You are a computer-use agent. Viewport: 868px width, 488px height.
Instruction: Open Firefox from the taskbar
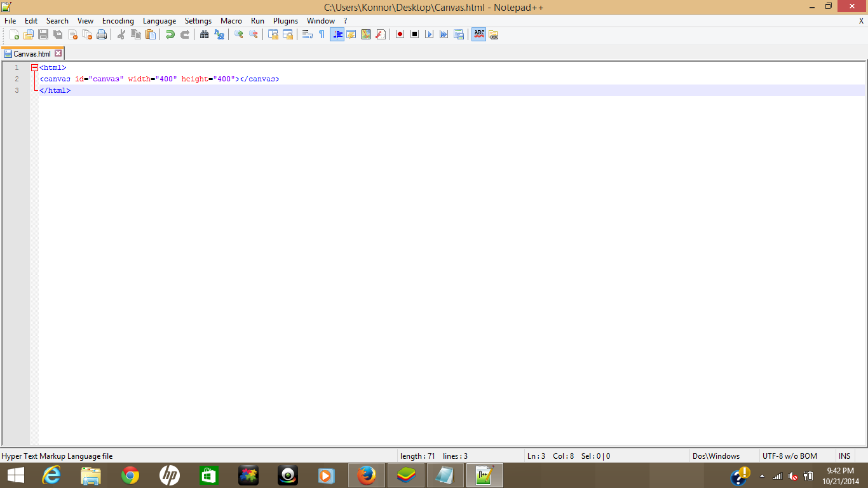(x=367, y=475)
